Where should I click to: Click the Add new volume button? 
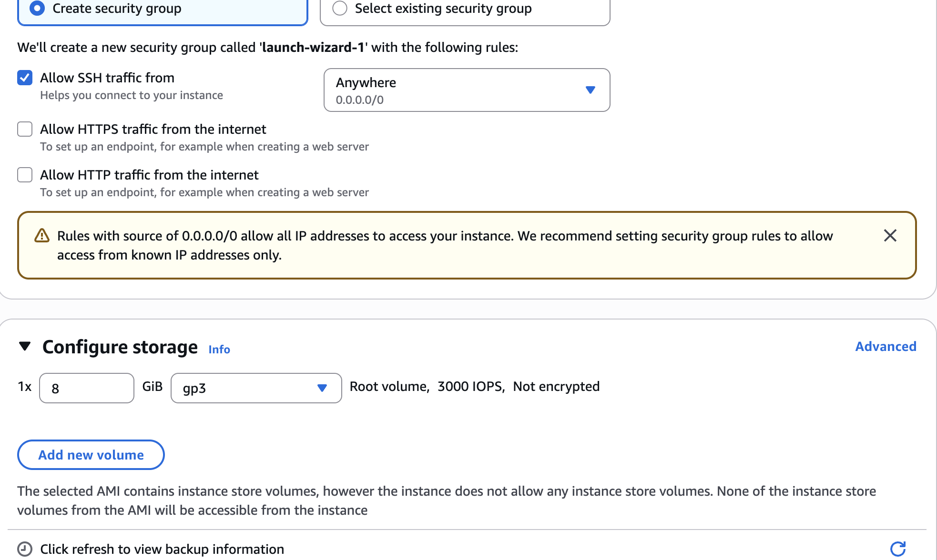pyautogui.click(x=91, y=455)
